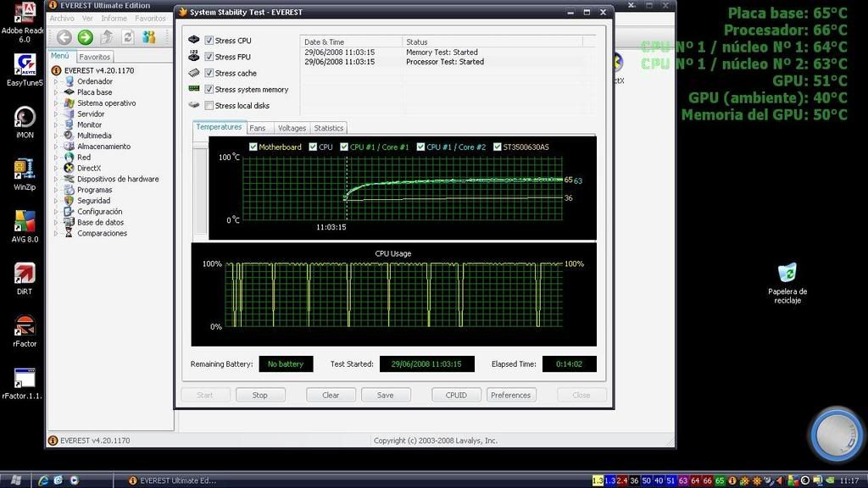Open the Placa base tree icon
The width and height of the screenshot is (868, 488).
pos(70,92)
